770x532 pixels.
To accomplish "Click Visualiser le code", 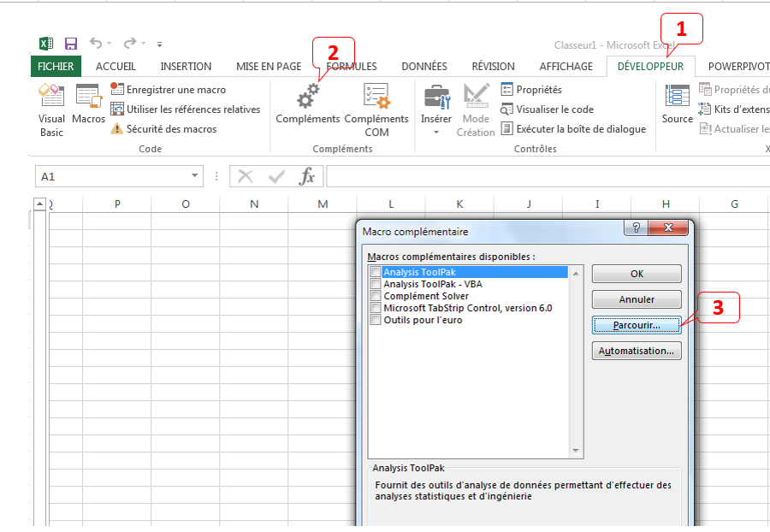I will pyautogui.click(x=547, y=109).
